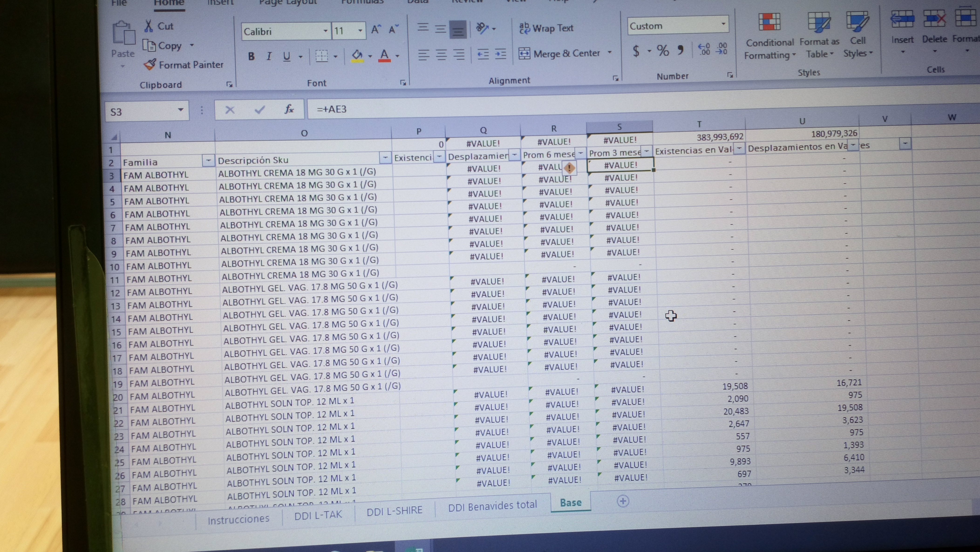Click the Conditional Formatting icon
Screen dimensions: 980x552
tap(769, 22)
